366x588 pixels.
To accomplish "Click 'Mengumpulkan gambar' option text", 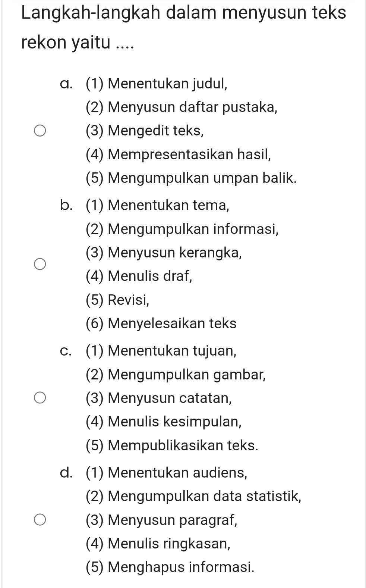I will point(176,375).
